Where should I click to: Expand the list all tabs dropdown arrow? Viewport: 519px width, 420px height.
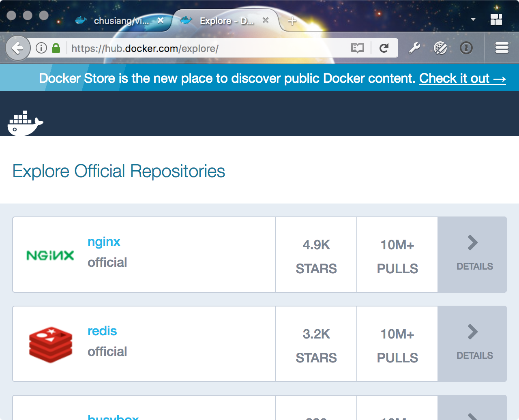pyautogui.click(x=473, y=19)
